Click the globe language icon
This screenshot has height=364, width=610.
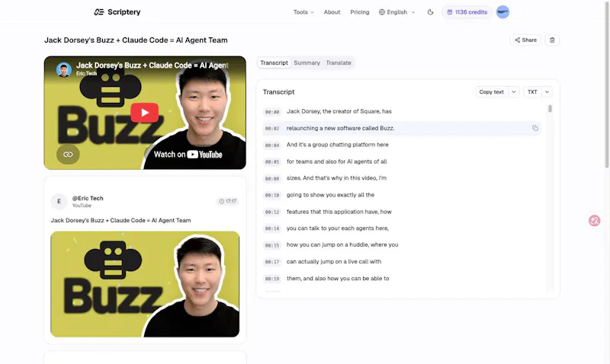point(382,12)
